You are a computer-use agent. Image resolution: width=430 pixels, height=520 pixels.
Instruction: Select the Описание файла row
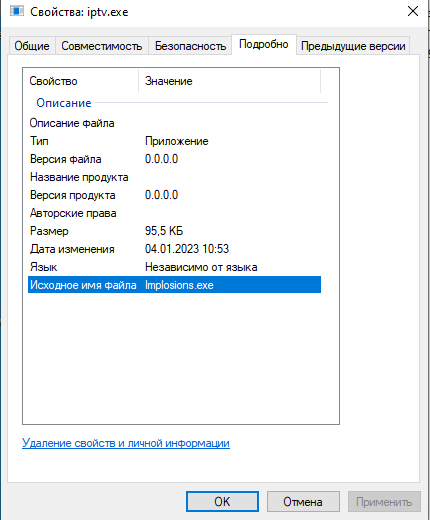(174, 123)
